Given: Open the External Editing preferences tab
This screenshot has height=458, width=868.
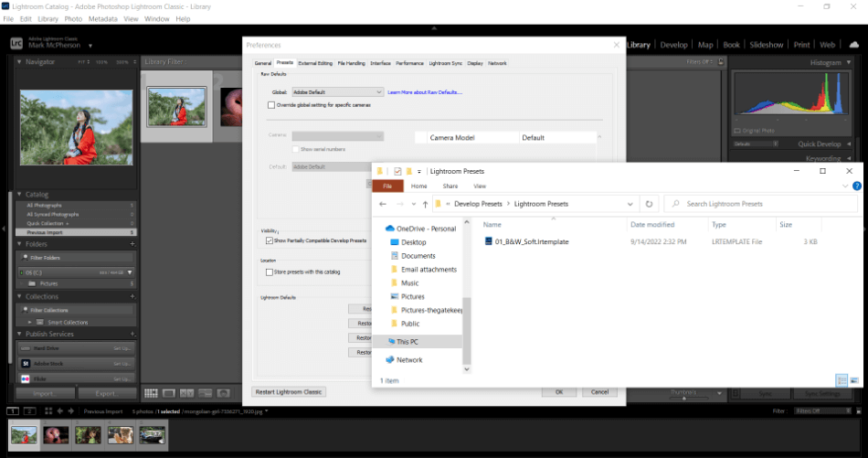Looking at the screenshot, I should click(x=315, y=63).
